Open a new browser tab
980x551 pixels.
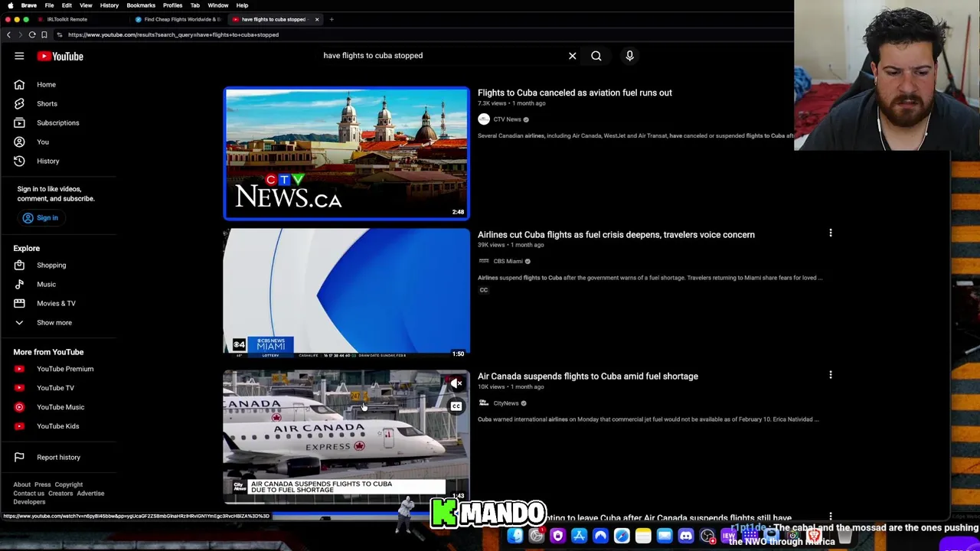[332, 19]
